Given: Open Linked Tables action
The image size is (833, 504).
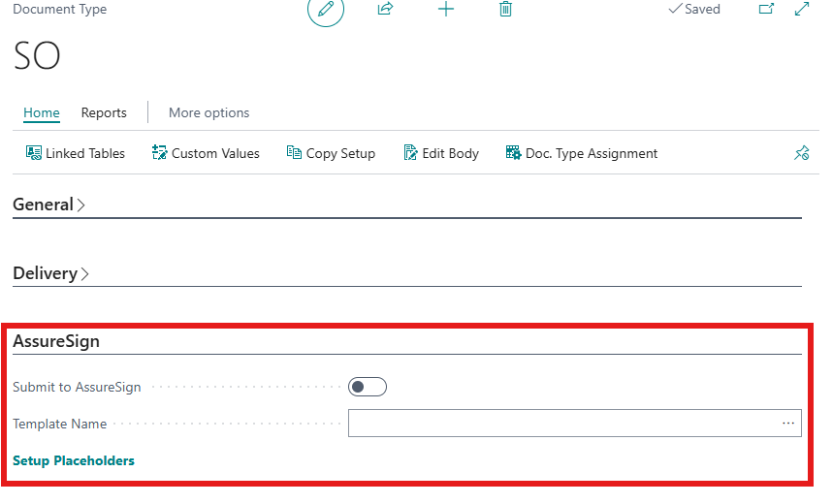Looking at the screenshot, I should 76,153.
